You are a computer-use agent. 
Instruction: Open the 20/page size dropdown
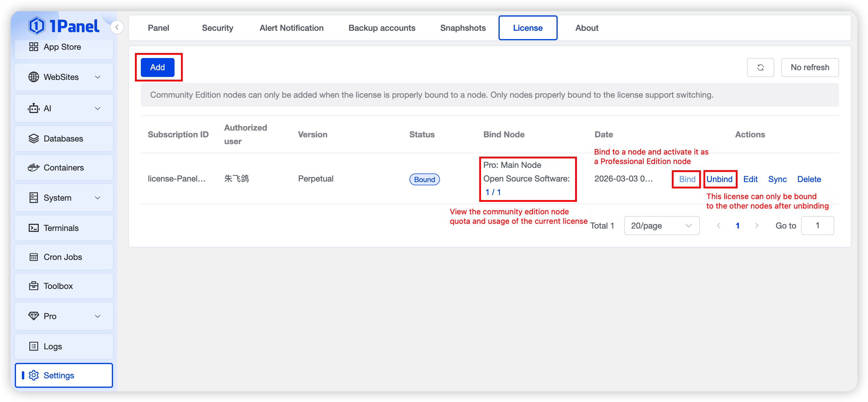tap(661, 226)
